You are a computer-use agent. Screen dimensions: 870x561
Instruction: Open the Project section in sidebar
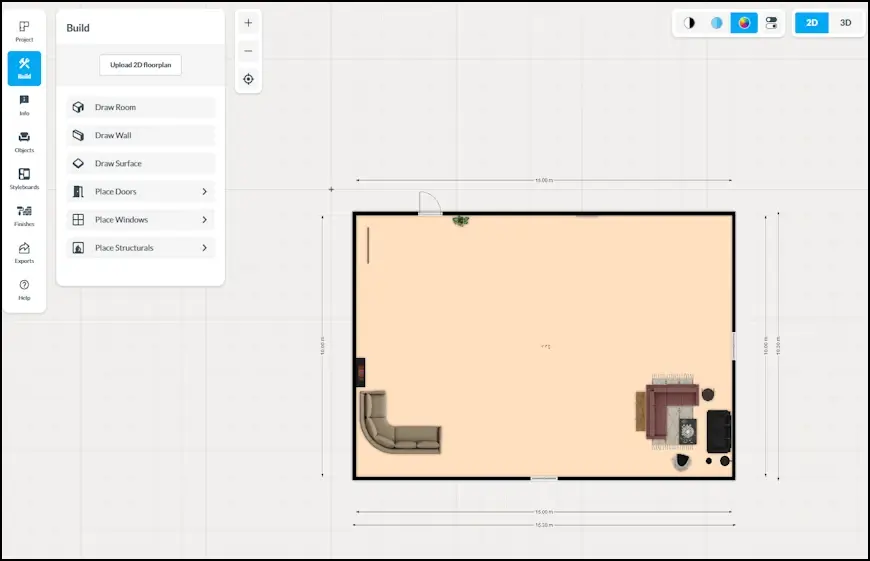click(x=24, y=31)
